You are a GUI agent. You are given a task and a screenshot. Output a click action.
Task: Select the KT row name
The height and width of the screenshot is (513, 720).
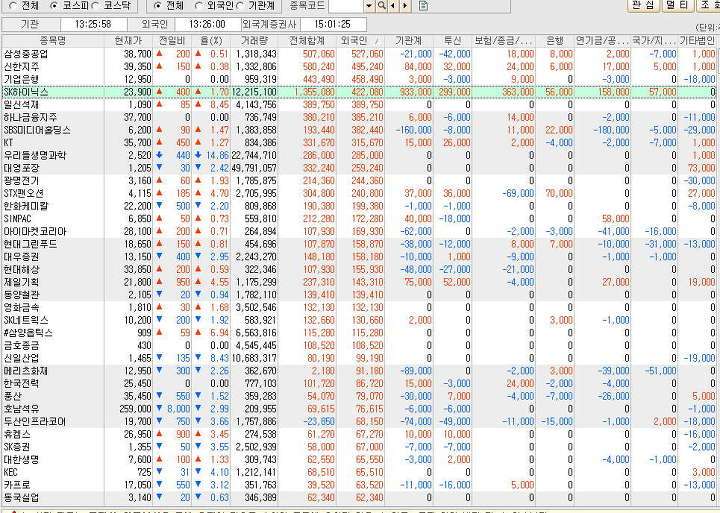[8, 142]
